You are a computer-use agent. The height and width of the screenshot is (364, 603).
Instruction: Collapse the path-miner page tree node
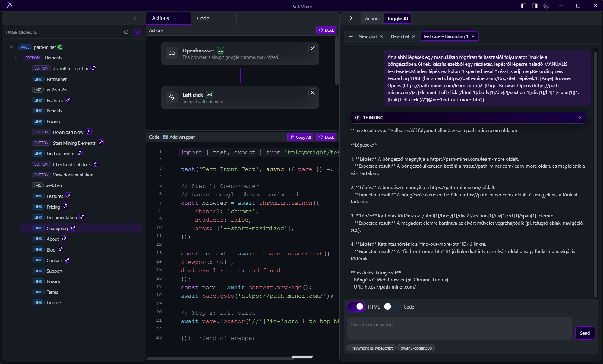(x=12, y=47)
